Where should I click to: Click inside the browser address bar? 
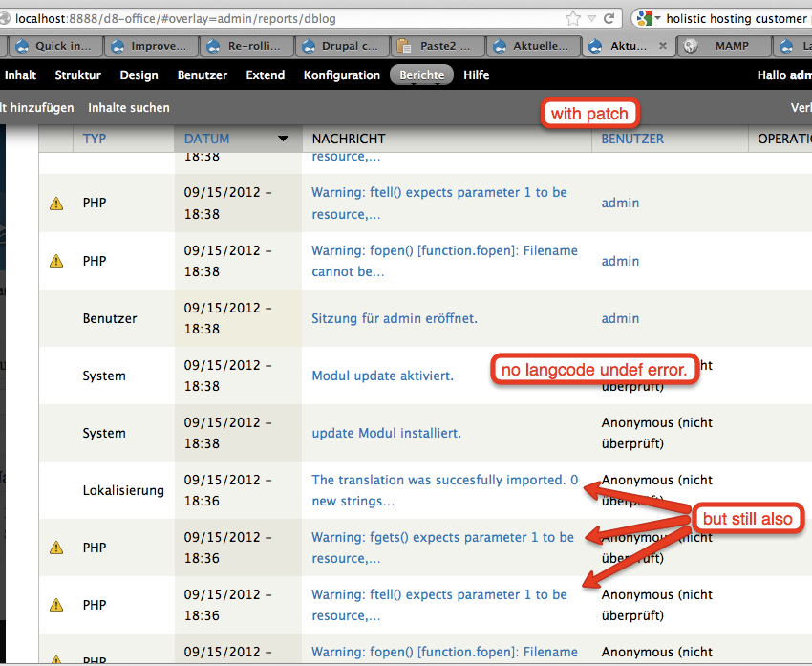pyautogui.click(x=287, y=17)
